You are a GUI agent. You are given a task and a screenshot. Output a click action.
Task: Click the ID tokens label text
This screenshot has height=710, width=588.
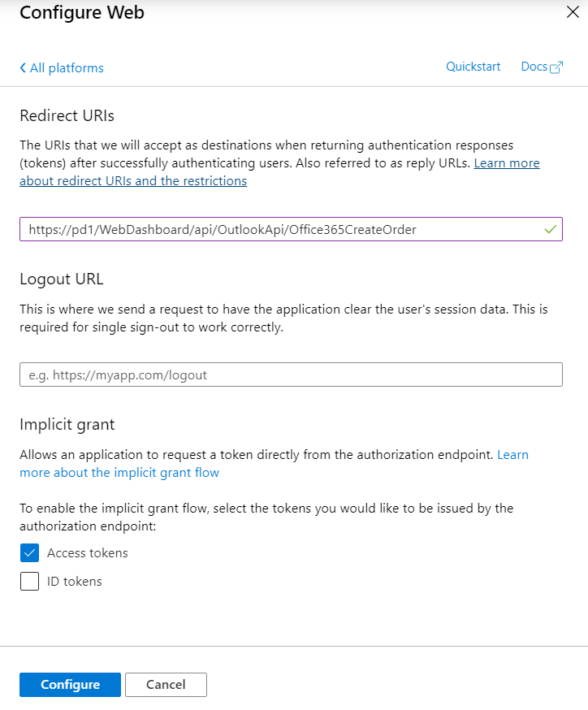(x=75, y=581)
